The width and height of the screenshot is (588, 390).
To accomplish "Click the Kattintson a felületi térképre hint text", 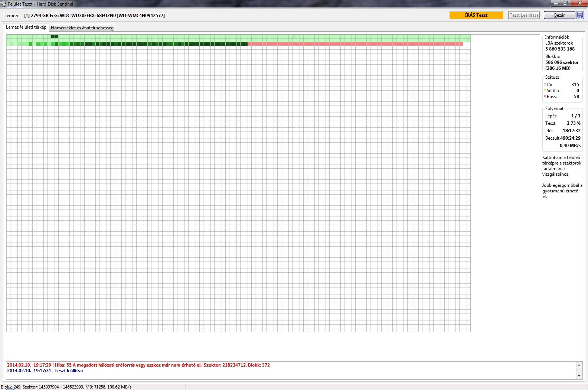I will [562, 166].
